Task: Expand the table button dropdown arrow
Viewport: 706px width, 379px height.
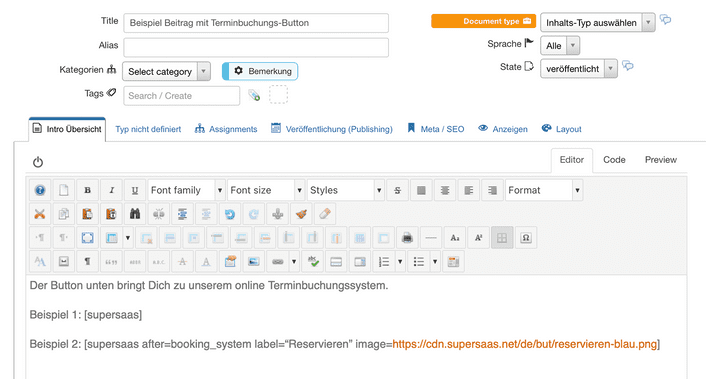Action: (128, 238)
